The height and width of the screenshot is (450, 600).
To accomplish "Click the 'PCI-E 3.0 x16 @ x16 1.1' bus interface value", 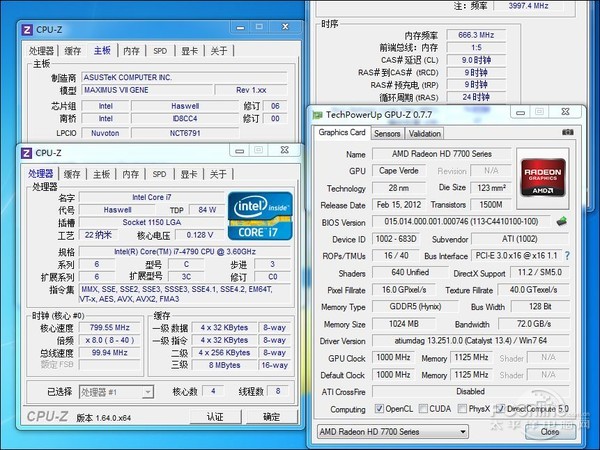I will (517, 256).
